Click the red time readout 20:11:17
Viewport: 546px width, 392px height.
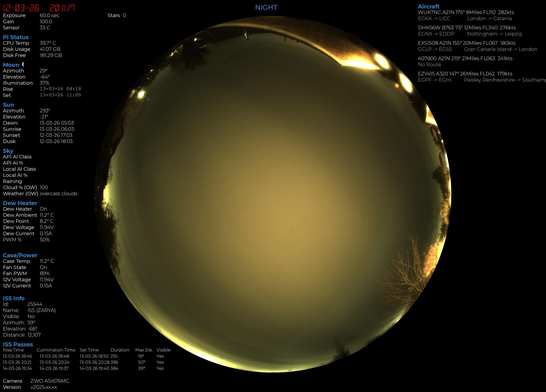coord(62,8)
